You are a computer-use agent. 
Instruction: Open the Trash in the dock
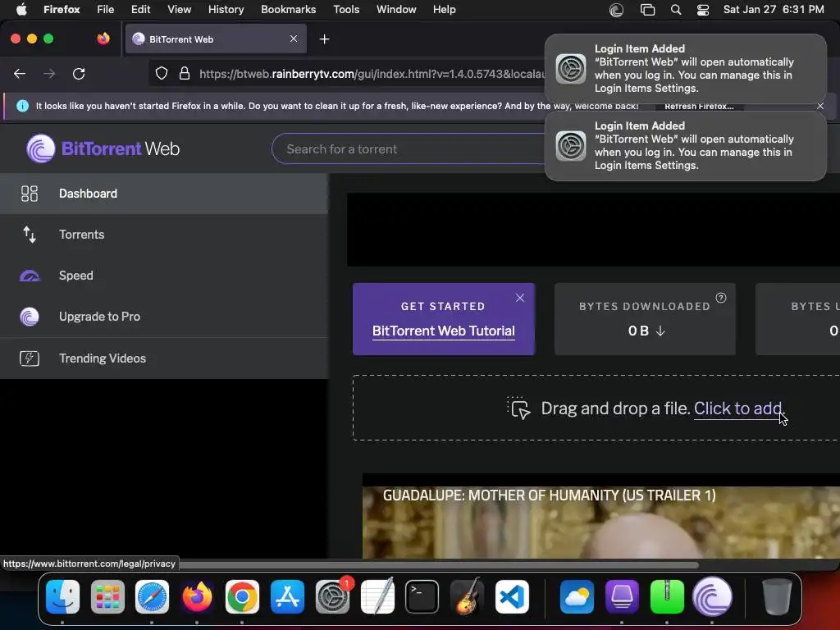point(776,597)
